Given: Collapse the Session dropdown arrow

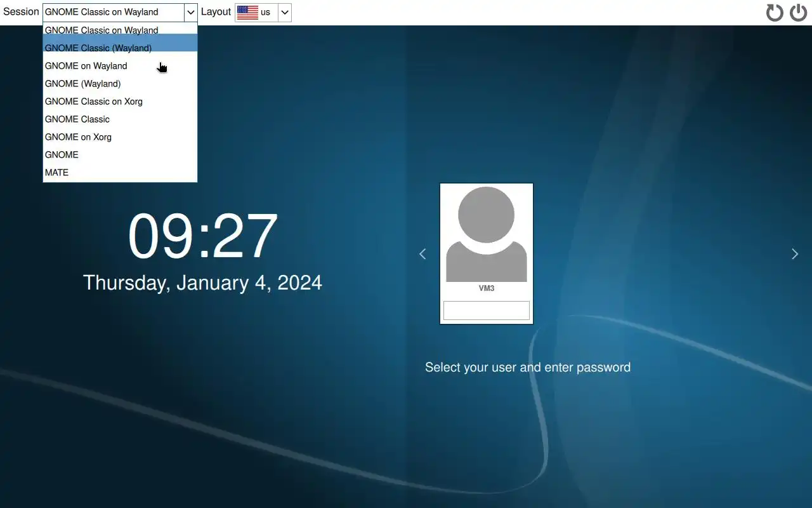Looking at the screenshot, I should [191, 12].
